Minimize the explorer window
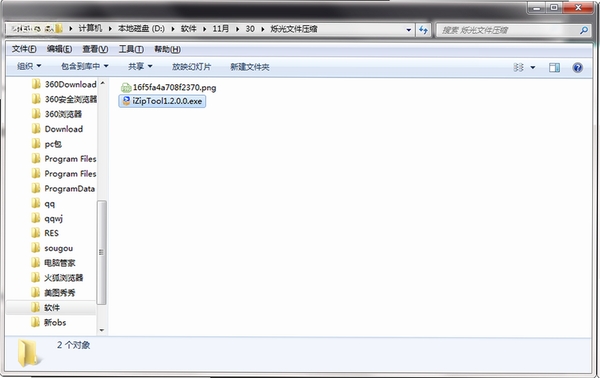Screen dimensions: 600x378 click(x=536, y=8)
